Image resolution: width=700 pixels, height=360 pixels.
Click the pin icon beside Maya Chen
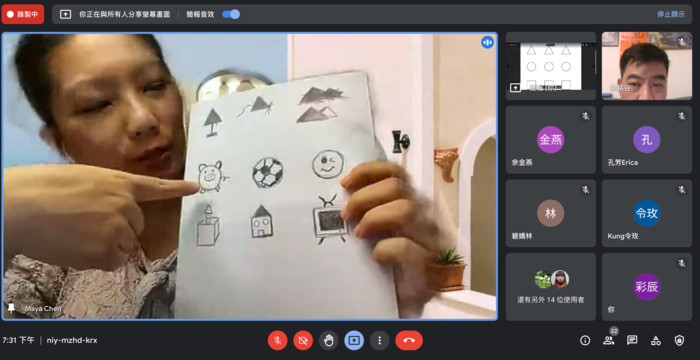click(x=12, y=308)
